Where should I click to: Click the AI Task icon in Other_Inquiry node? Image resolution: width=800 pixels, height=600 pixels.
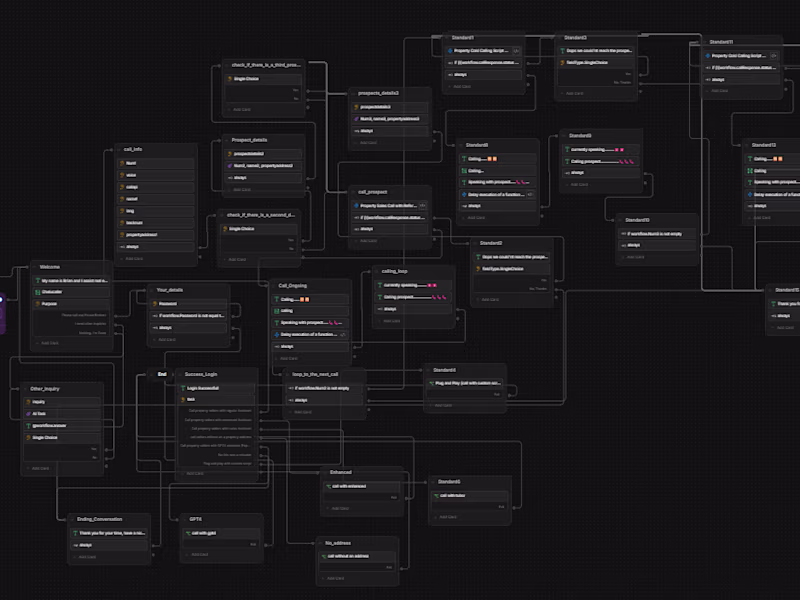point(29,413)
